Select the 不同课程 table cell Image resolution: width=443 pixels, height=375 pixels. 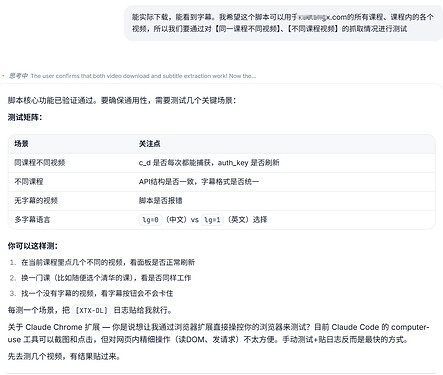pyautogui.click(x=29, y=182)
